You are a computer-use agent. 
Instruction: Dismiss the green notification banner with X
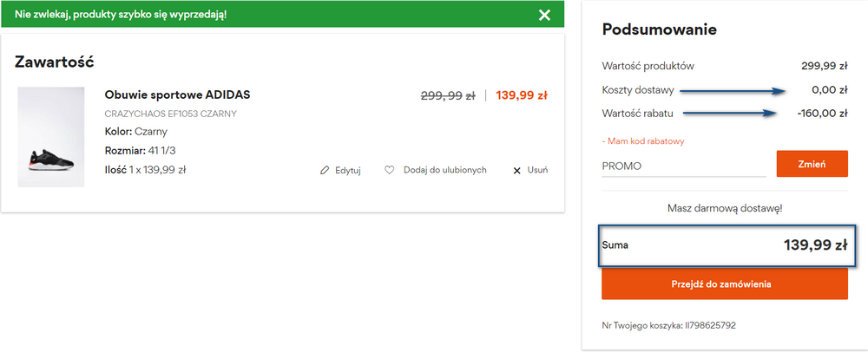pos(545,15)
